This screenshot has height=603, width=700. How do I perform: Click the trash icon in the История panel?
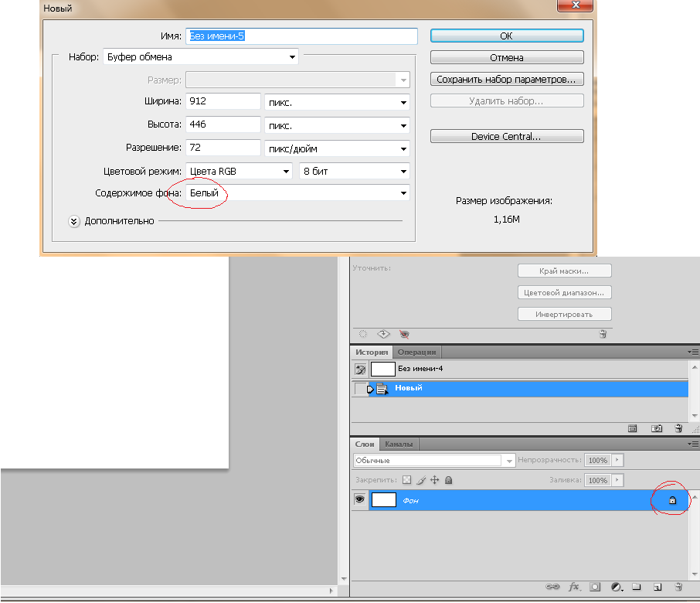click(678, 428)
